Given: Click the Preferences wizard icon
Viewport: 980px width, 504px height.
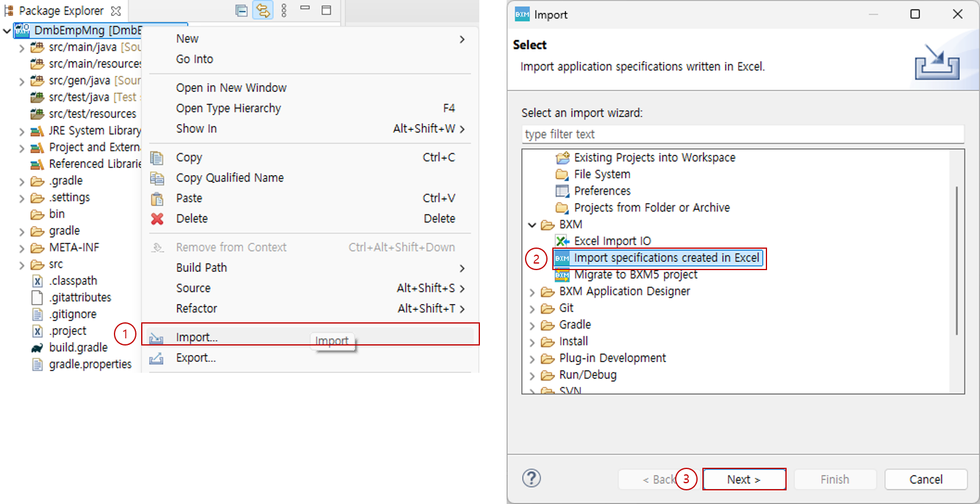Looking at the screenshot, I should [562, 191].
